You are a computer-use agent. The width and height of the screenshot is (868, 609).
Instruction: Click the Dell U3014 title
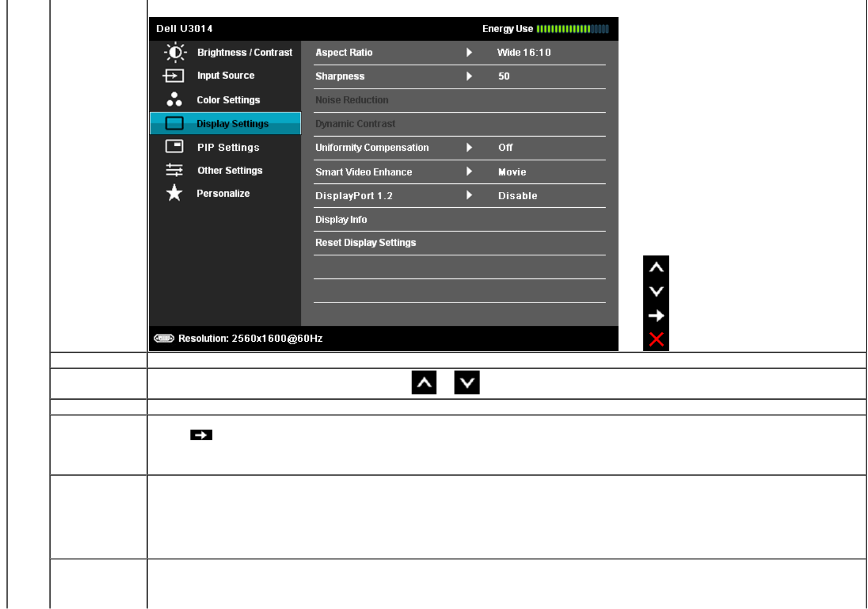tap(184, 28)
